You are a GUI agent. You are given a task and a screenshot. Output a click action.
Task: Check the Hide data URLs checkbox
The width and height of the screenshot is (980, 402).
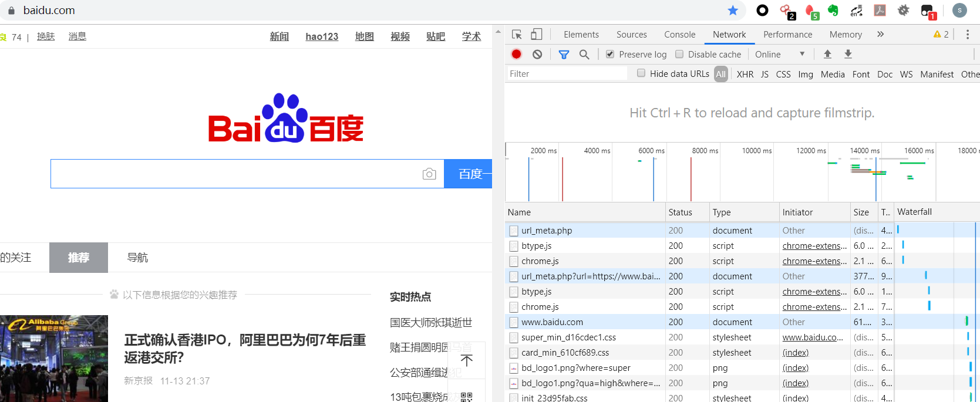pyautogui.click(x=641, y=73)
